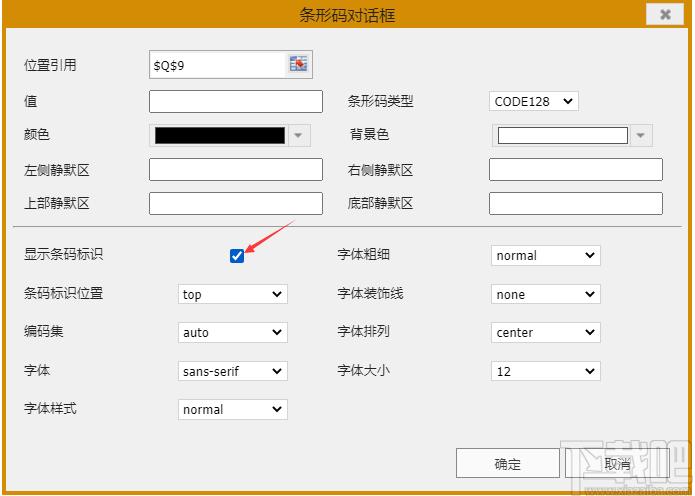
Task: Expand the 条码标识位置 dropdown showing top
Action: tap(233, 294)
